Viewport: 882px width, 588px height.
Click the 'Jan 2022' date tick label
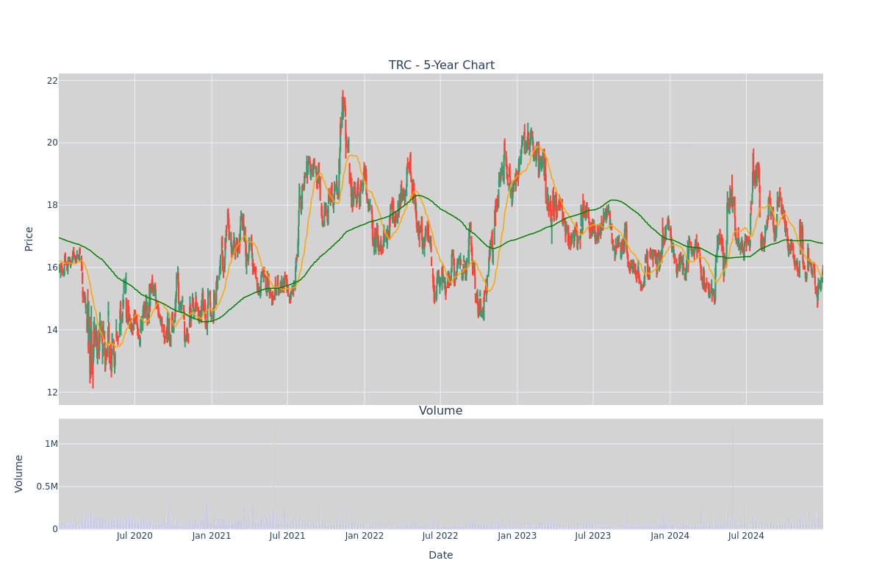(x=365, y=536)
